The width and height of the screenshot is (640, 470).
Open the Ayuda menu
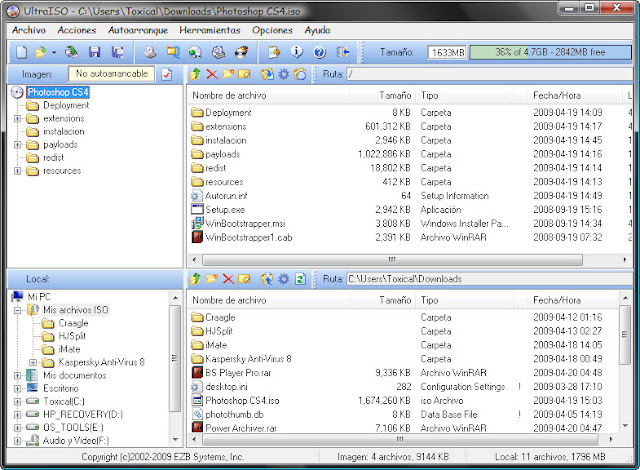tap(317, 30)
